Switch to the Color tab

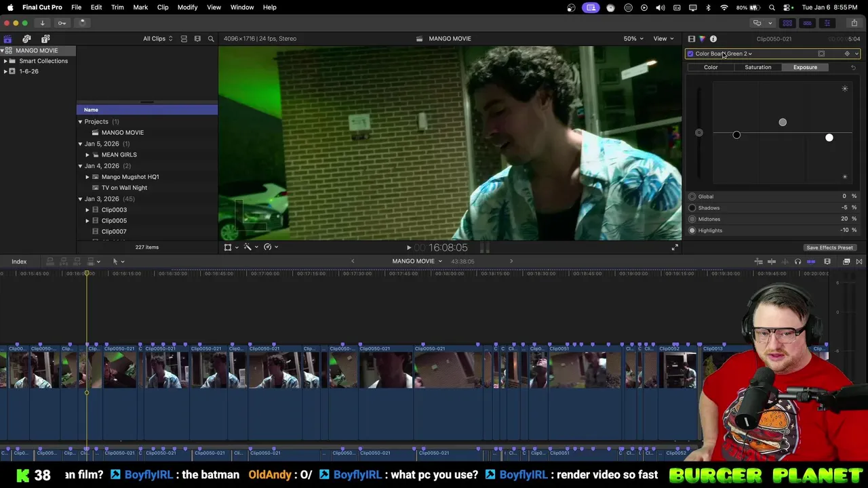coord(711,67)
